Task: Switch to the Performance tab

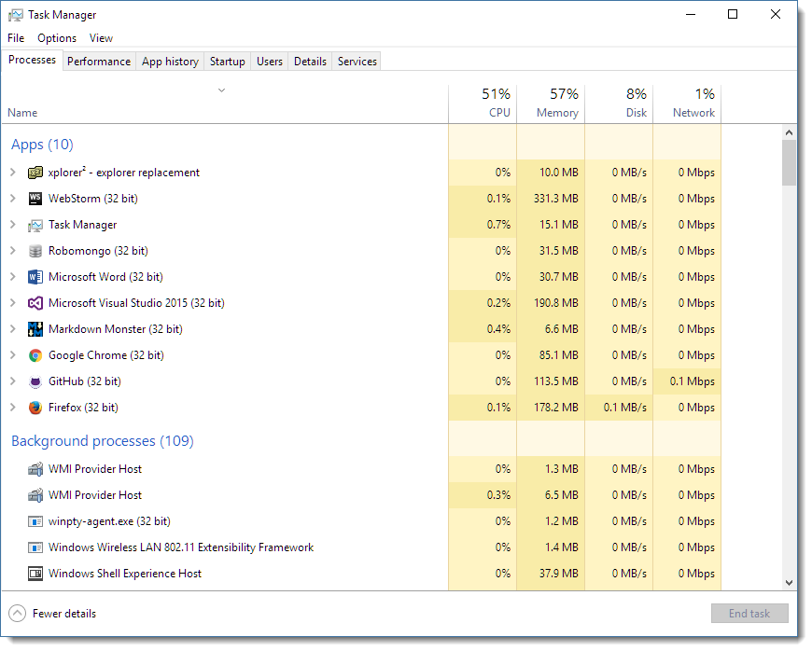Action: (x=99, y=61)
